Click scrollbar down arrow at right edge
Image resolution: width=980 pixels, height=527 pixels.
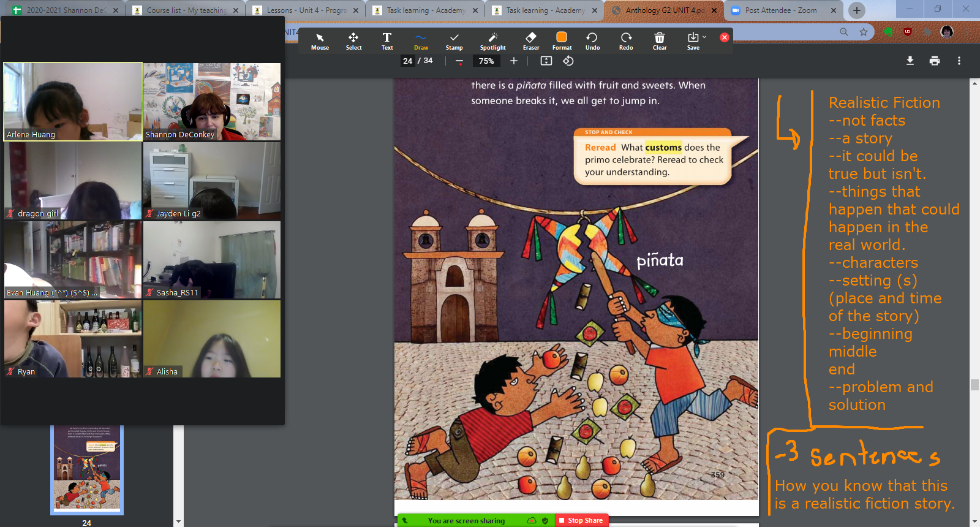(974, 522)
